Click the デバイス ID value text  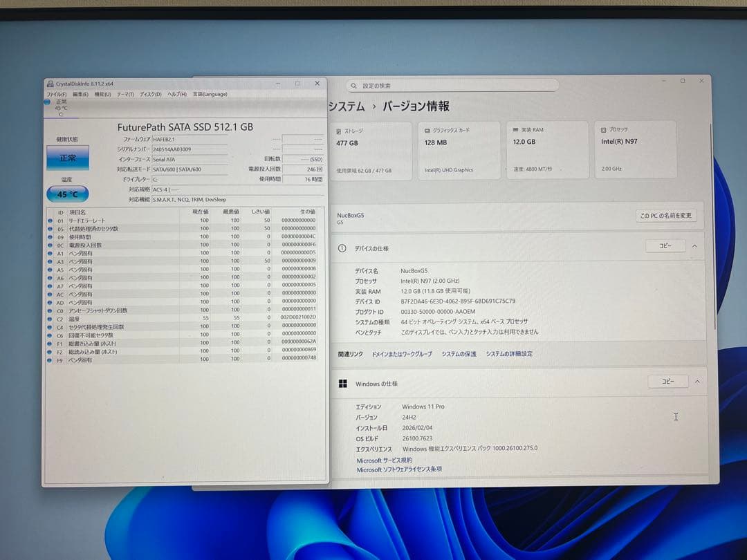[458, 301]
